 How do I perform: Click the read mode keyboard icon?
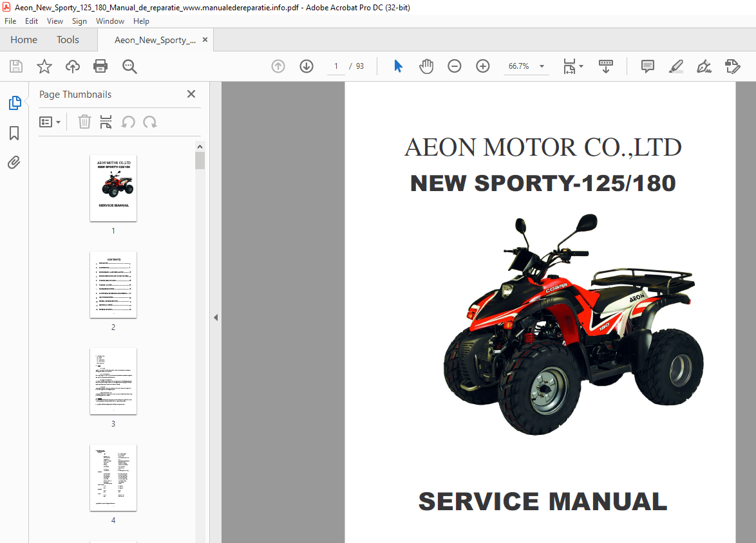pyautogui.click(x=605, y=66)
